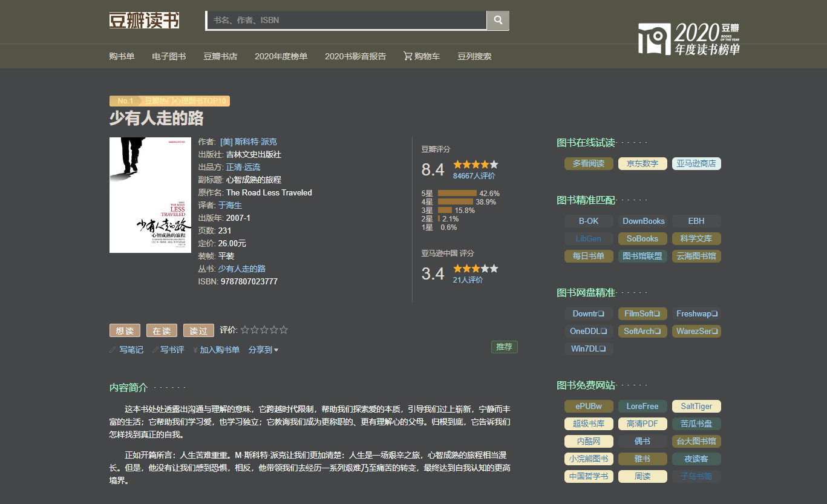
Task: Click the 5星 rating bar
Action: tap(457, 194)
